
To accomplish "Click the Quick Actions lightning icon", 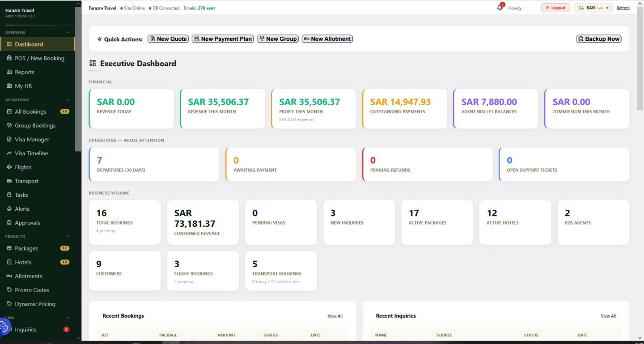I will [100, 39].
